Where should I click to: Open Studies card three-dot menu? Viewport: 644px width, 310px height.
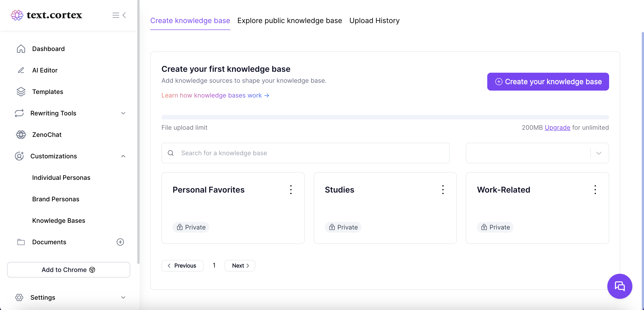coord(443,190)
